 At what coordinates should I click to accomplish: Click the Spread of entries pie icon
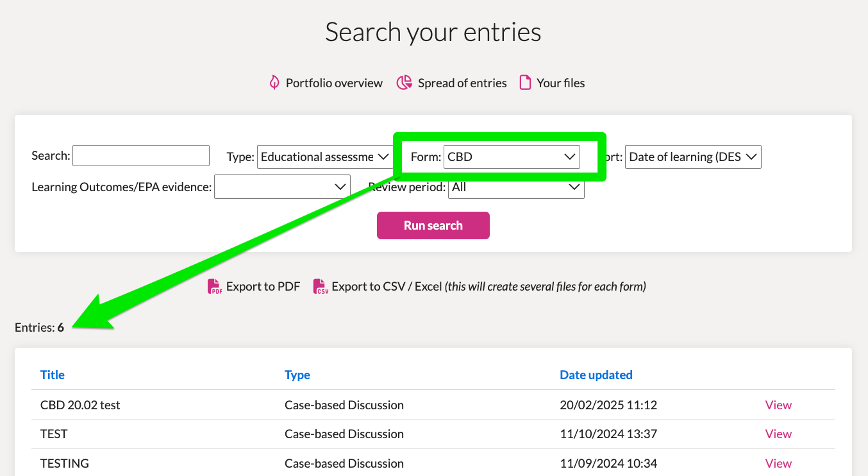click(404, 83)
